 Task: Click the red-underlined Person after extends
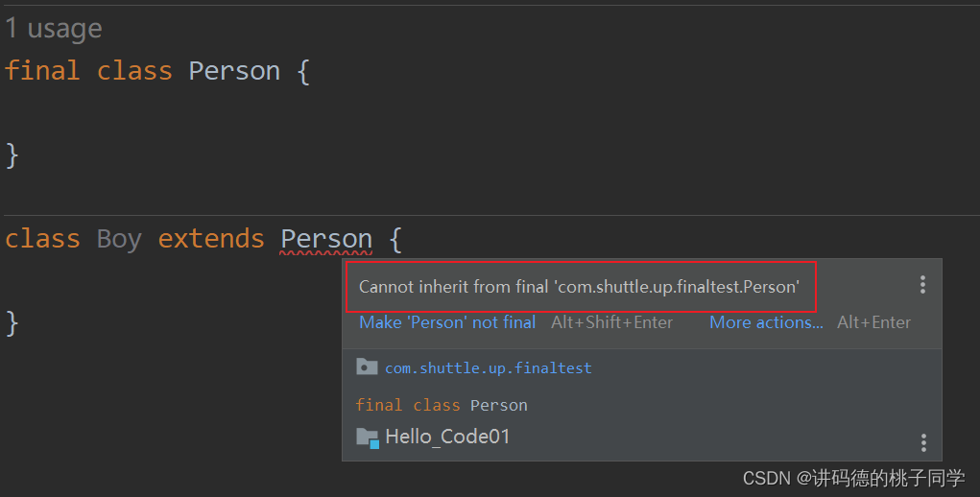(326, 238)
